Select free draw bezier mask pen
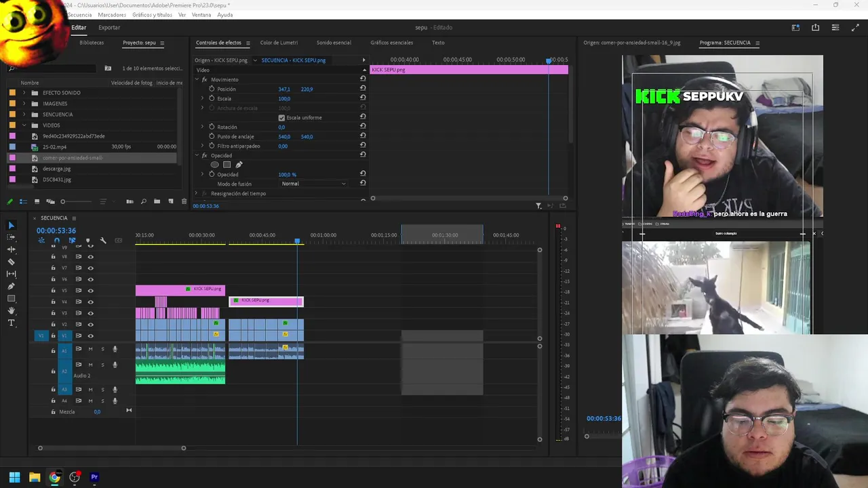The image size is (868, 488). click(239, 165)
